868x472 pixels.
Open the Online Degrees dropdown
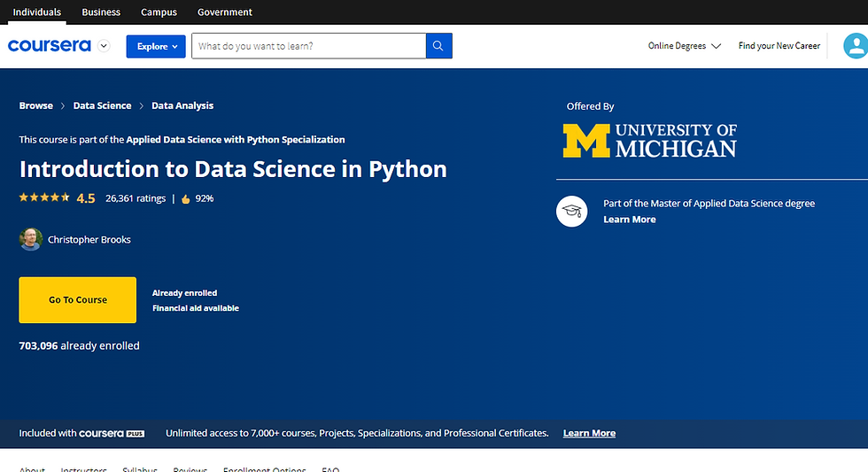click(684, 46)
